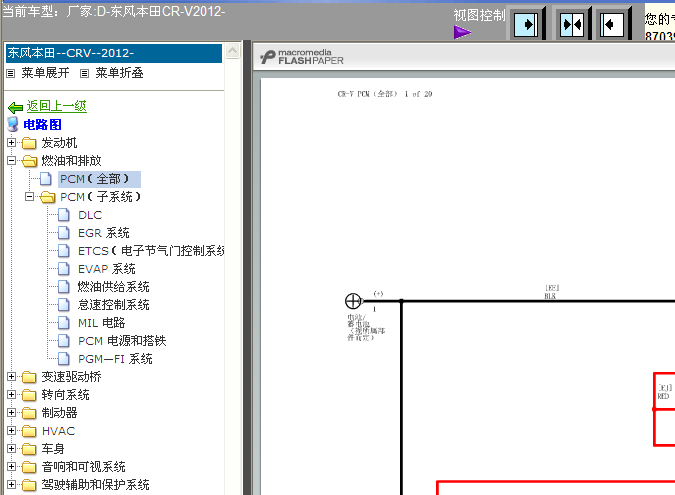
Task: Click the PCM(子系统) folder icon
Action: [47, 197]
